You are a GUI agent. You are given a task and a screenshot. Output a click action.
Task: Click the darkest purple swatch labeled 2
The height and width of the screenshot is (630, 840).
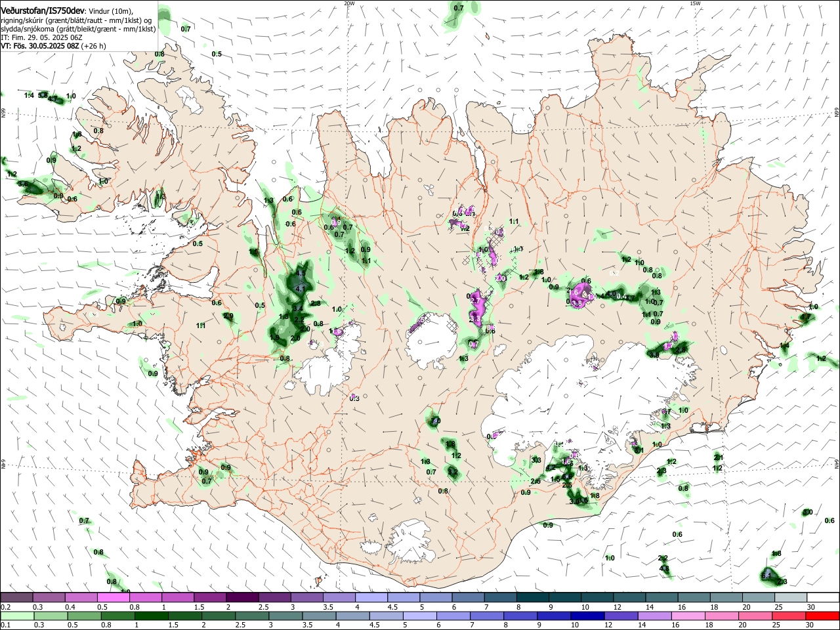click(241, 598)
